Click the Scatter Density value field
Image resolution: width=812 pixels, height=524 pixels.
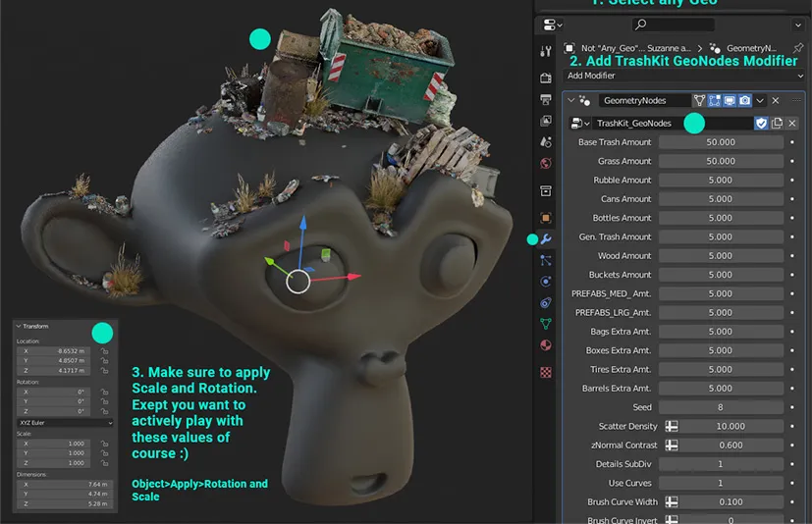point(731,426)
